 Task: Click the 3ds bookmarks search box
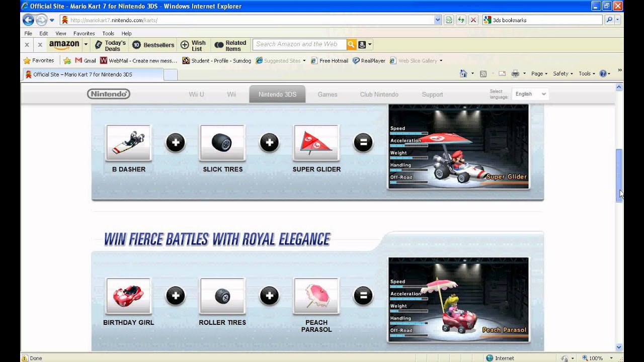point(542,20)
